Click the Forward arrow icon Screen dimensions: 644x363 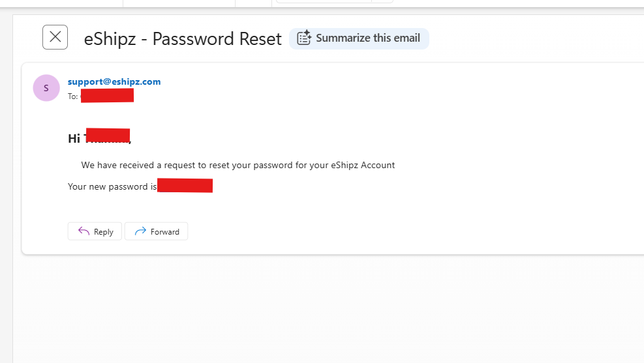click(140, 231)
